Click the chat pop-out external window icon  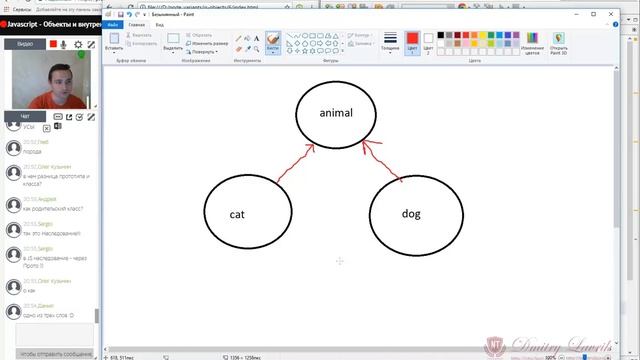[69, 117]
